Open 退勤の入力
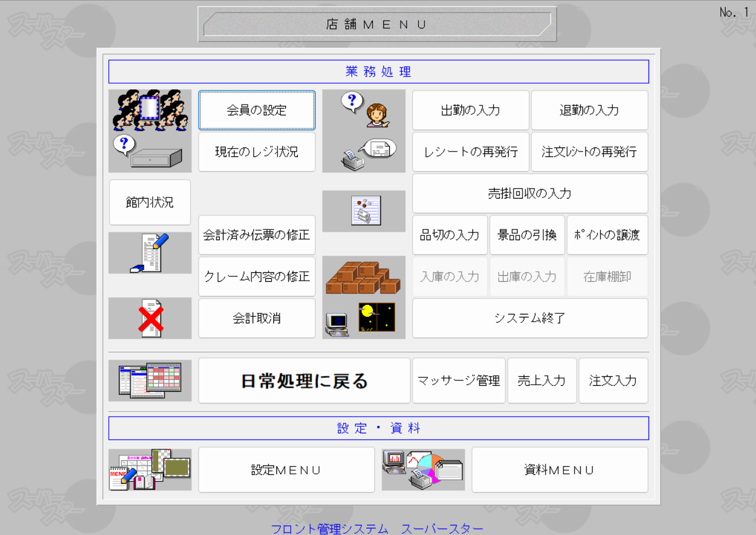This screenshot has height=535, width=756. click(x=590, y=110)
